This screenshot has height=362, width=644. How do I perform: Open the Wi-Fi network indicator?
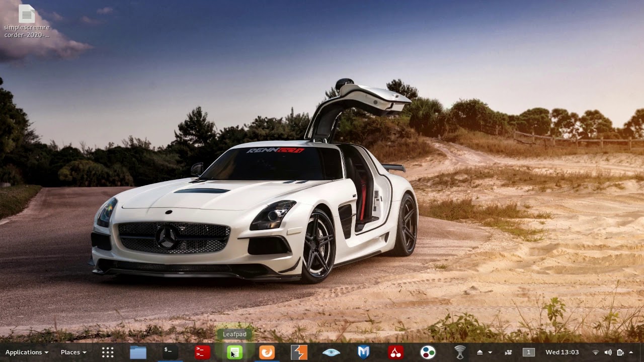(x=596, y=352)
